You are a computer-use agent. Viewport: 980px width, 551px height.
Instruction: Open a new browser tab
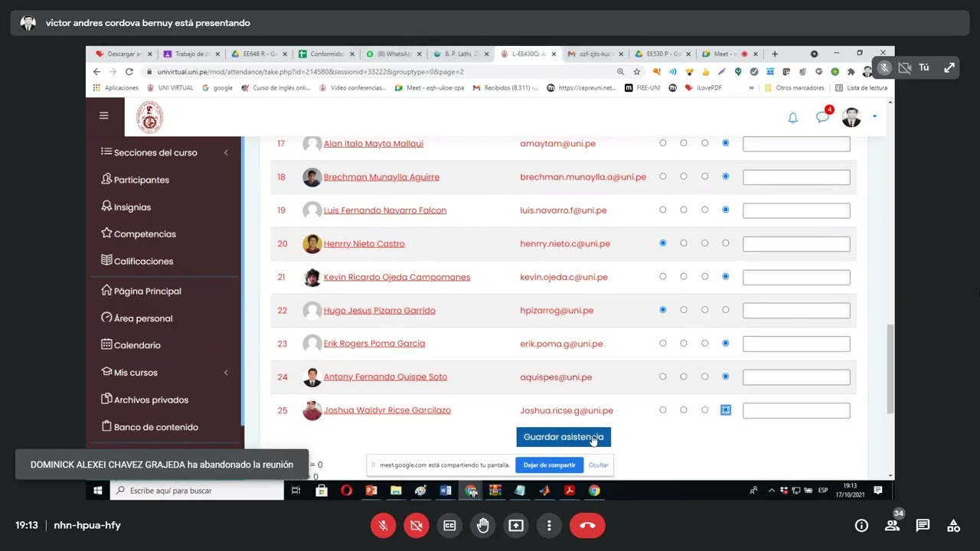(x=775, y=54)
